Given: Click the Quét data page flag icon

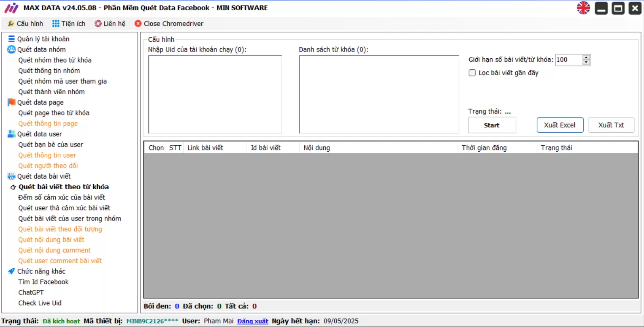Looking at the screenshot, I should pyautogui.click(x=11, y=102).
